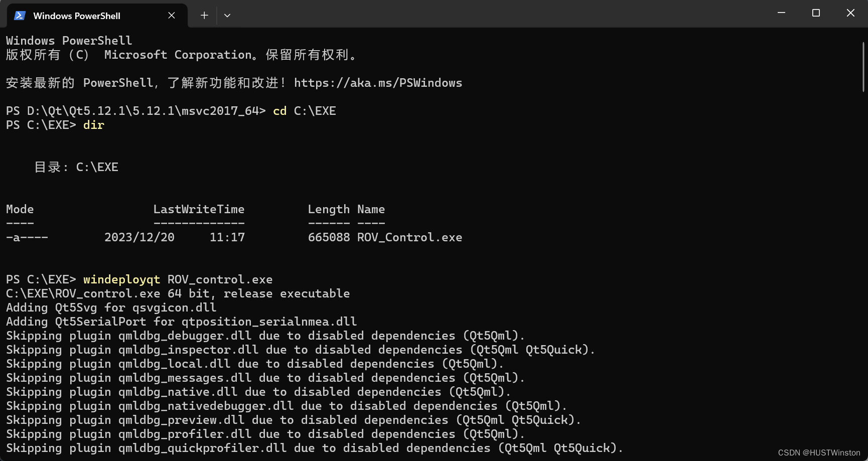Select the Windows PowerShell tab

80,16
